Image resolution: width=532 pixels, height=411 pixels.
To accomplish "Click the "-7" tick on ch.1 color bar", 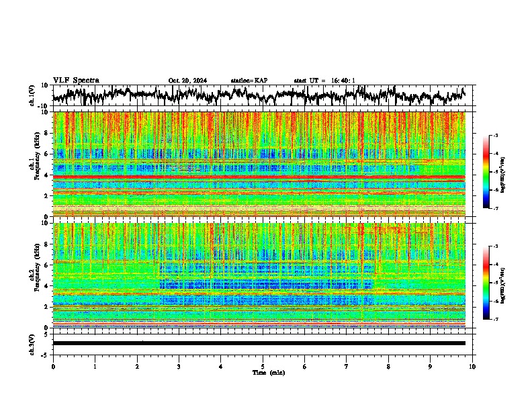I will coord(496,208).
